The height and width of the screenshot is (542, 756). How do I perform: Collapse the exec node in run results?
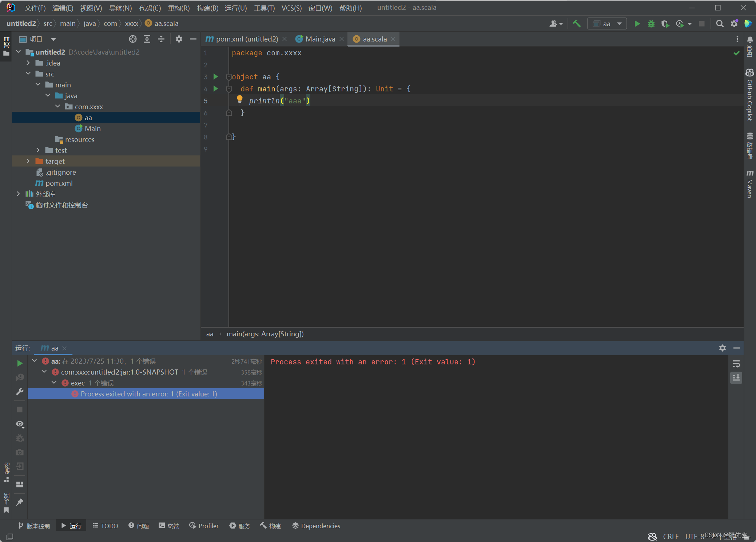54,383
